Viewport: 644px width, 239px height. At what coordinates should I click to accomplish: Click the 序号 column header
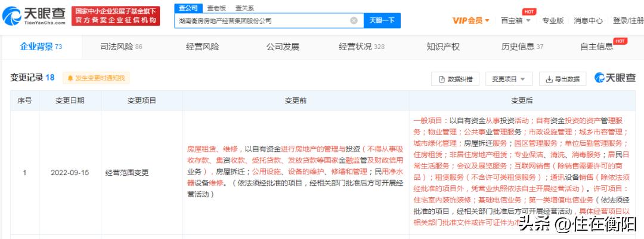tap(24, 100)
